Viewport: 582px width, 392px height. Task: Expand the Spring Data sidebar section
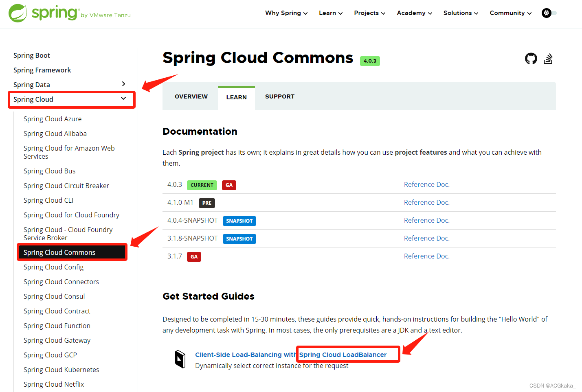point(123,84)
